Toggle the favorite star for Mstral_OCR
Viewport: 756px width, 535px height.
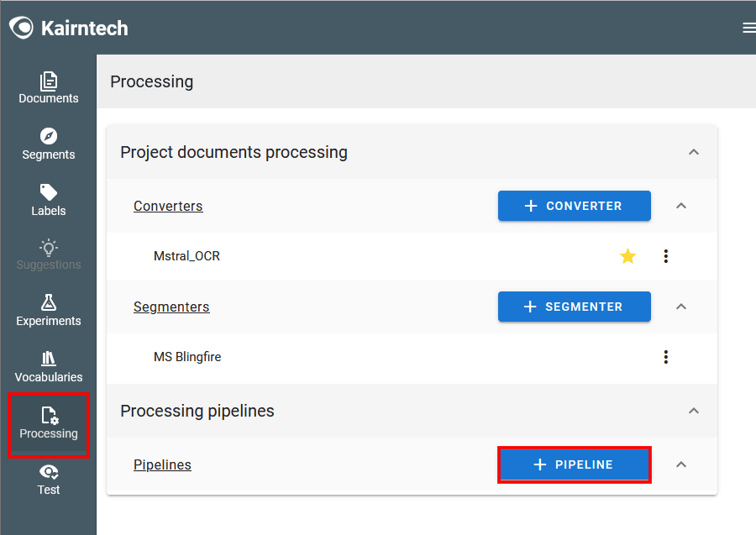point(627,256)
